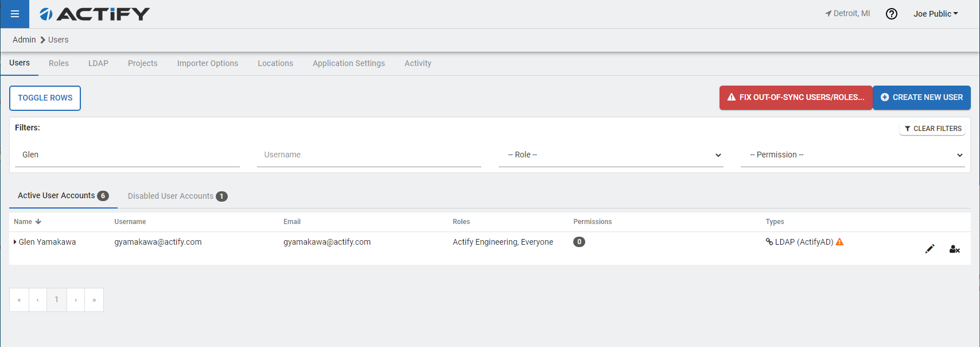The image size is (980, 347).
Task: Disable user Glen Yamakawa with the remove-user icon
Action: 955,249
